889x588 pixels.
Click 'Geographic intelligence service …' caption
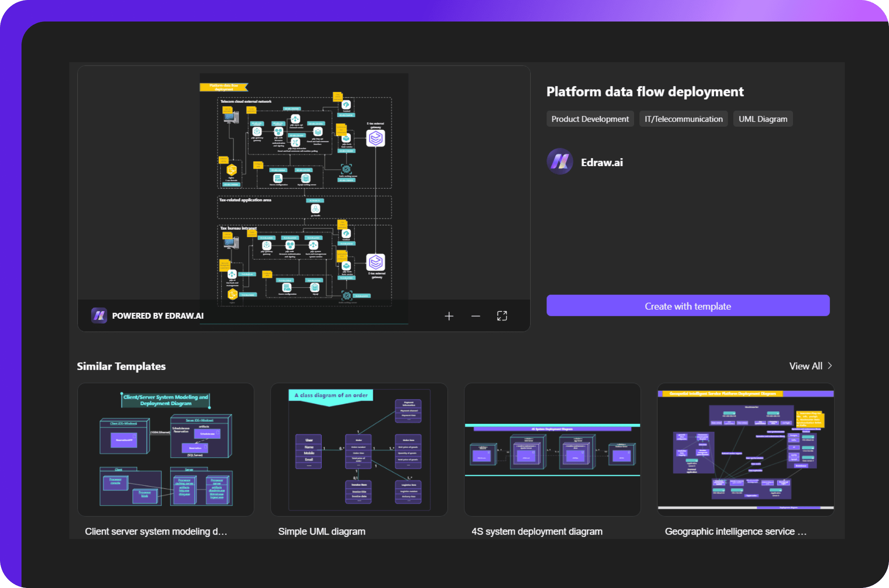736,531
